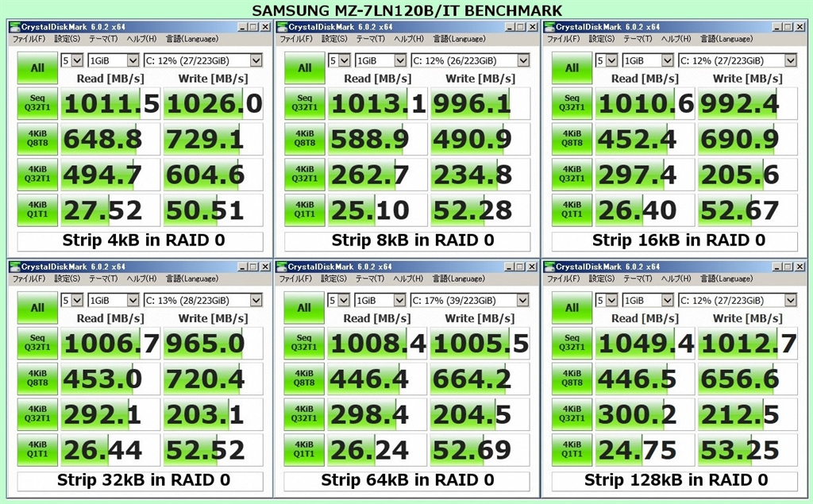Click comment field Strip 64kB in RAID 0
Image resolution: width=813 pixels, height=504 pixels.
(407, 481)
